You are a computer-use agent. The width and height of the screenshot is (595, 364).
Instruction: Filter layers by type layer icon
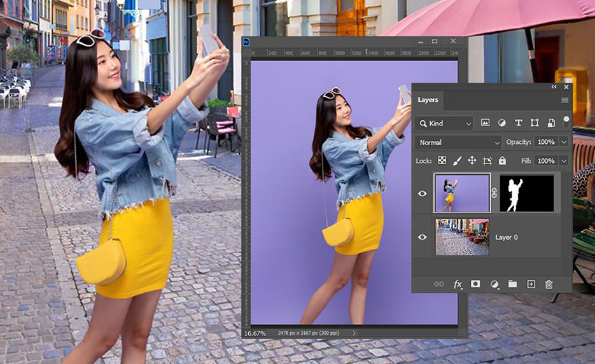click(518, 123)
